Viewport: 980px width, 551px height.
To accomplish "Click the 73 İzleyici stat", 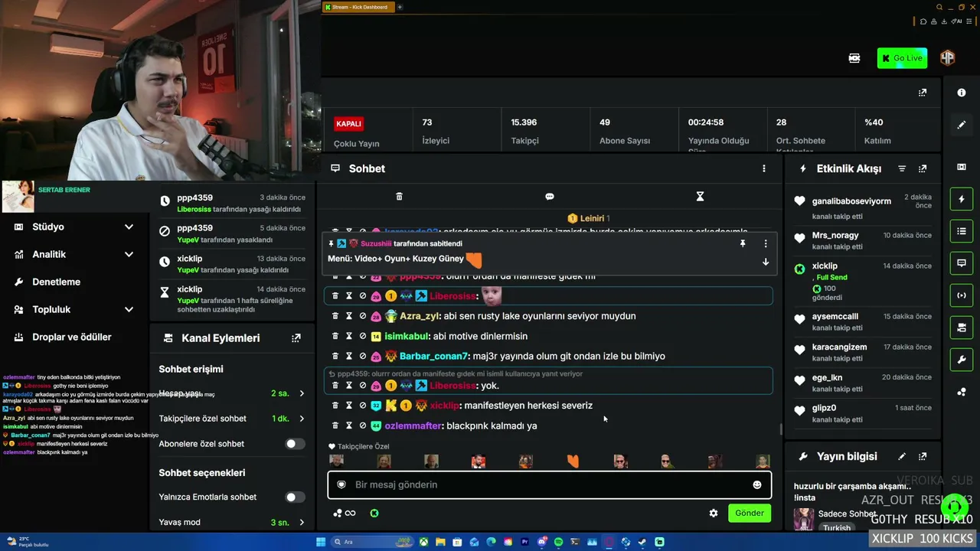I will click(436, 131).
